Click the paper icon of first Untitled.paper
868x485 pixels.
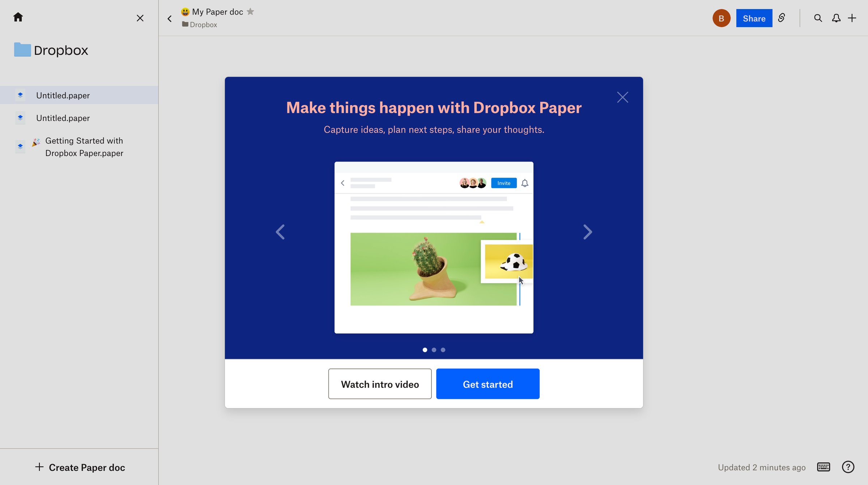pyautogui.click(x=20, y=95)
